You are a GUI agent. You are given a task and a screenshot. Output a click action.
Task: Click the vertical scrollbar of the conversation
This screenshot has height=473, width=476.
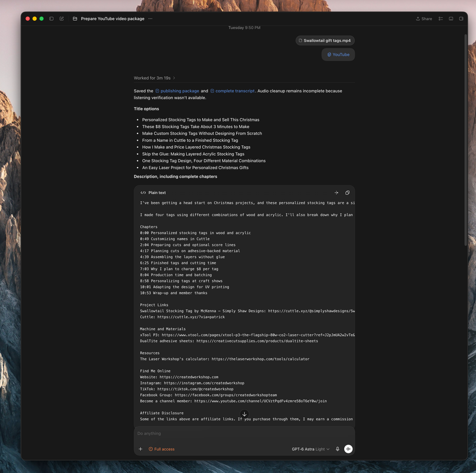coord(465,140)
